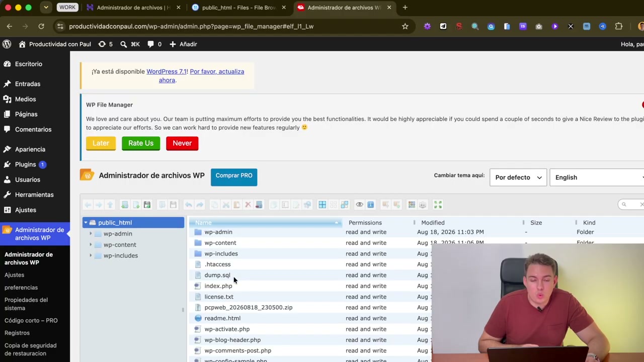Image resolution: width=644 pixels, height=362 pixels.
Task: Reload the page with browser refresh icon
Action: (x=41, y=26)
